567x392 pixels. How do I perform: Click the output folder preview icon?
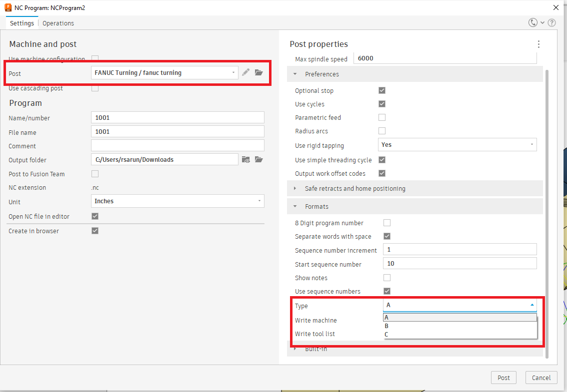(x=245, y=160)
